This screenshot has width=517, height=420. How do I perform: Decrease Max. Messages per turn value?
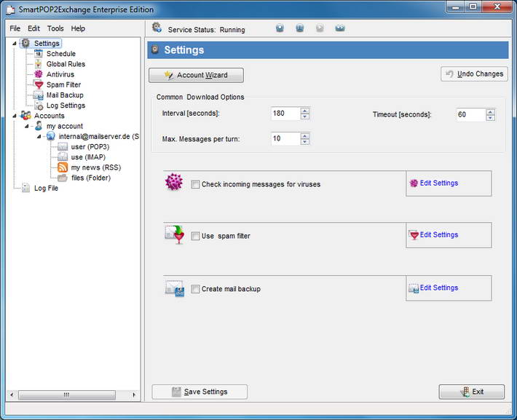click(305, 141)
